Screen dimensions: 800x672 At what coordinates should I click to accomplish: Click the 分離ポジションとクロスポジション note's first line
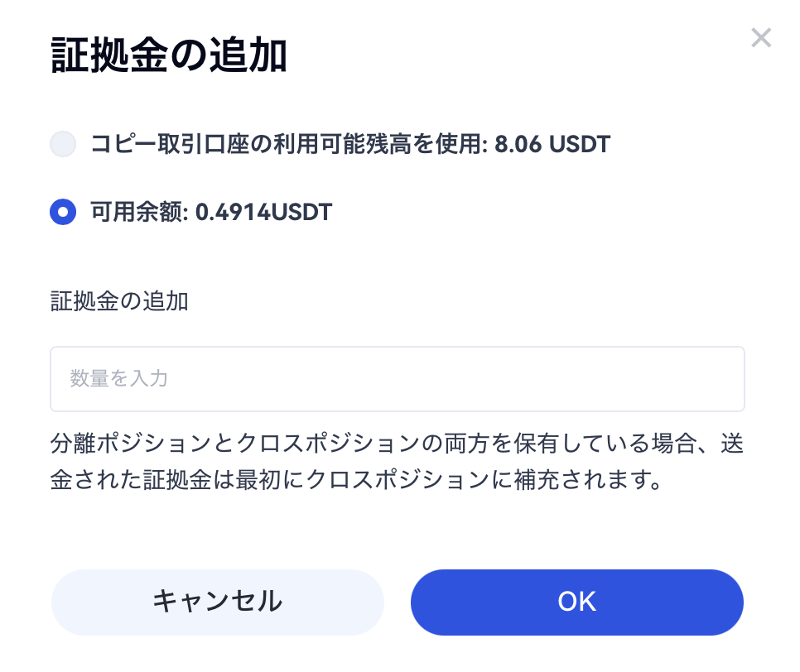coord(396,444)
